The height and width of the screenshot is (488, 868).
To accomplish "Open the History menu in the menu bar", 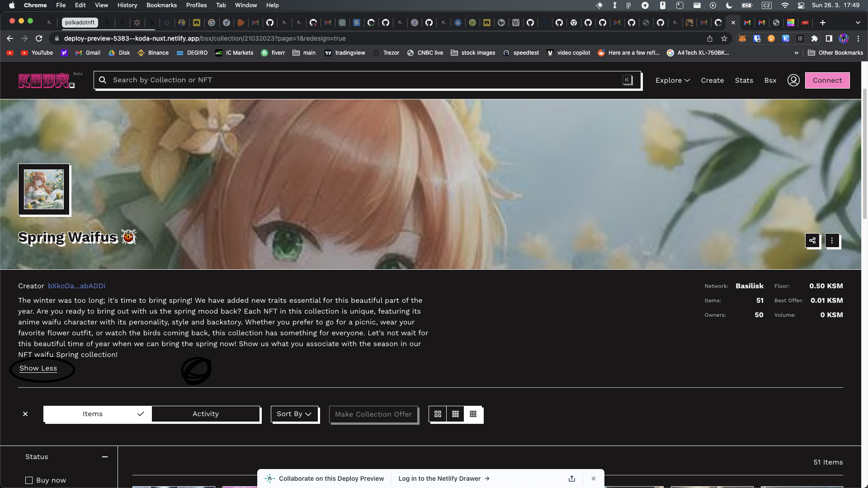I will 127,5.
